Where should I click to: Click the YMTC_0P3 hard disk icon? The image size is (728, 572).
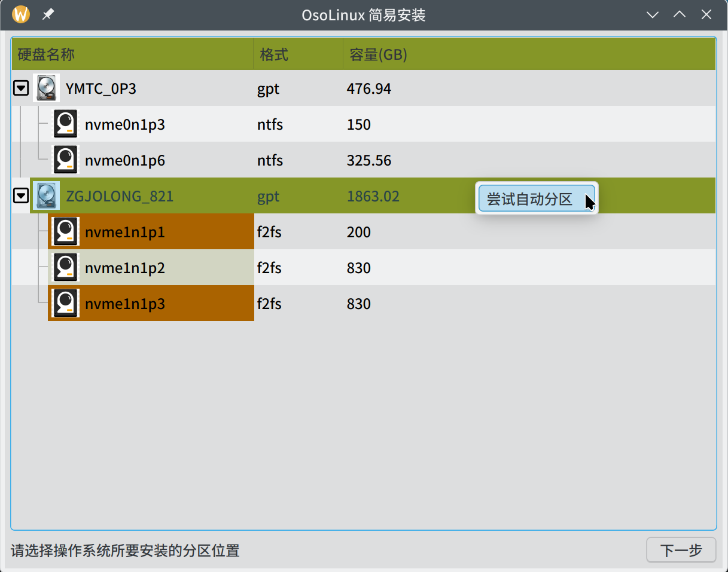[x=46, y=88]
